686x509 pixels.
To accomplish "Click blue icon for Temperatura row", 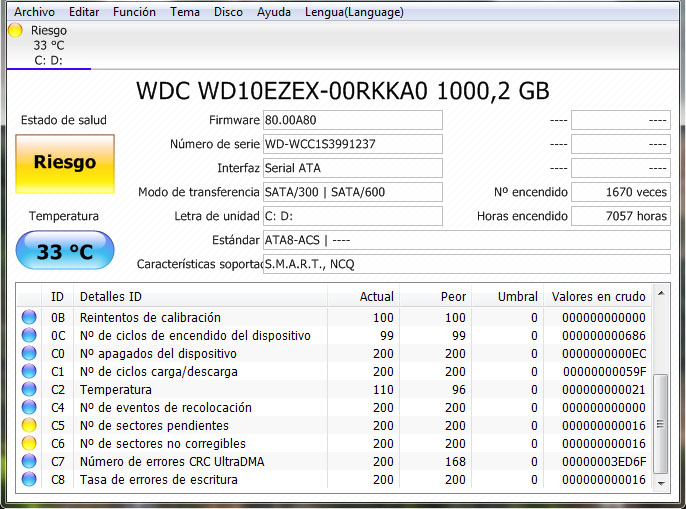I will pyautogui.click(x=29, y=390).
